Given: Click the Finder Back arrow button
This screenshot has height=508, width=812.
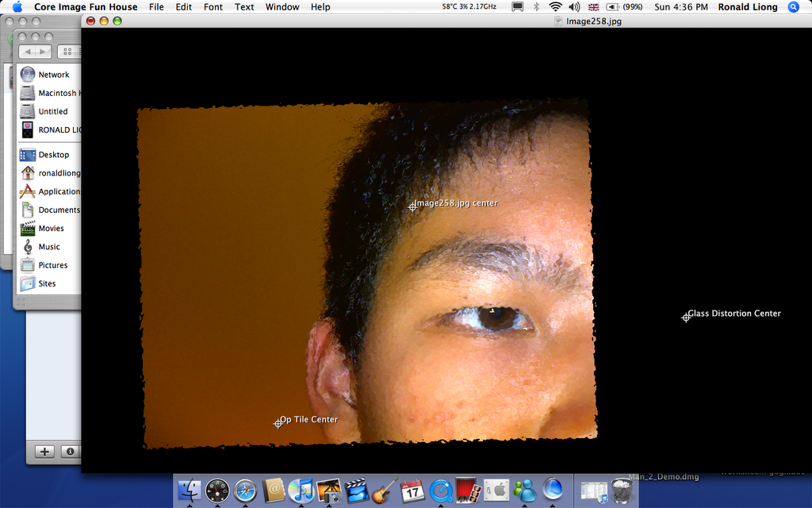Looking at the screenshot, I should pos(28,52).
